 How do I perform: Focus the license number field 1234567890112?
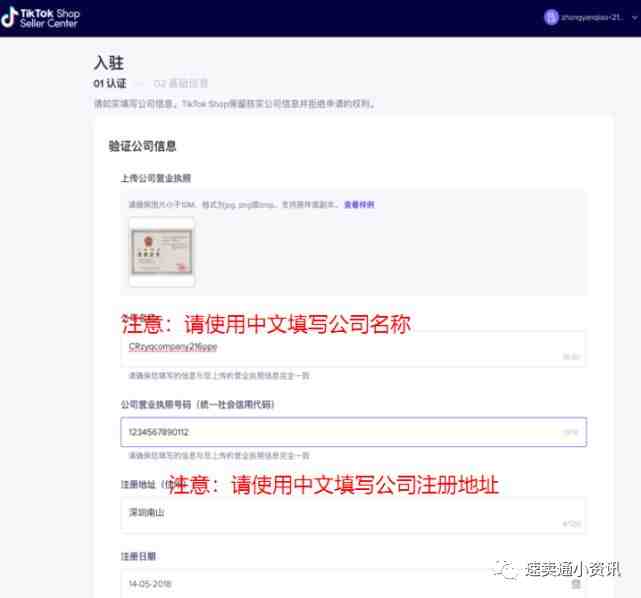pos(354,432)
